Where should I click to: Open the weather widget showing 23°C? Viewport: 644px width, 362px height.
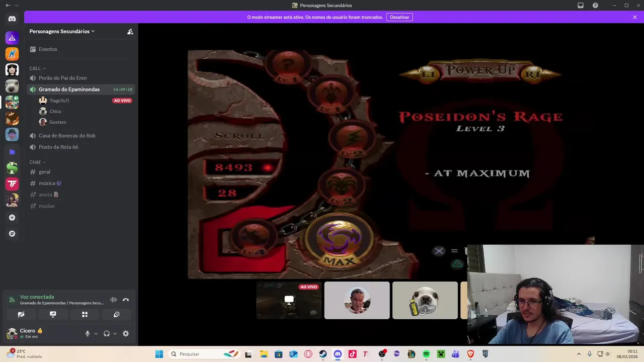point(25,354)
